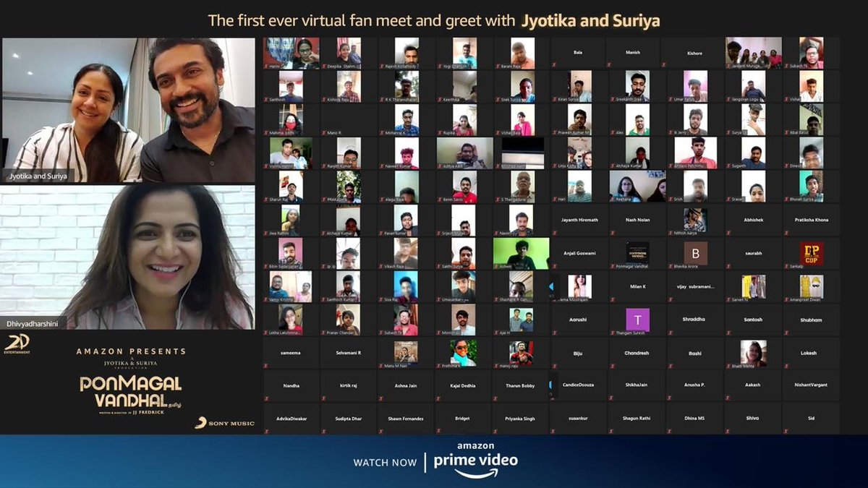
Task: Click muted mic icon on Nandha's tile
Action: pyautogui.click(x=265, y=398)
